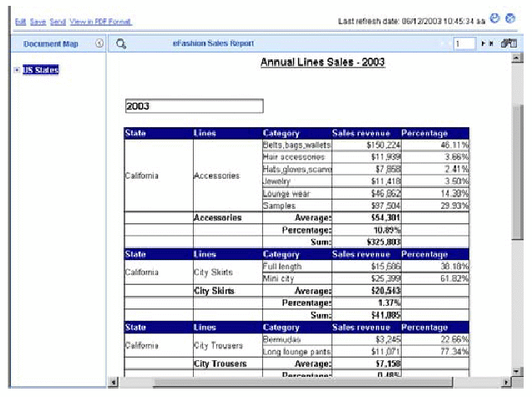
Task: Click horizontal scrollbar left arrow
Action: coord(114,383)
